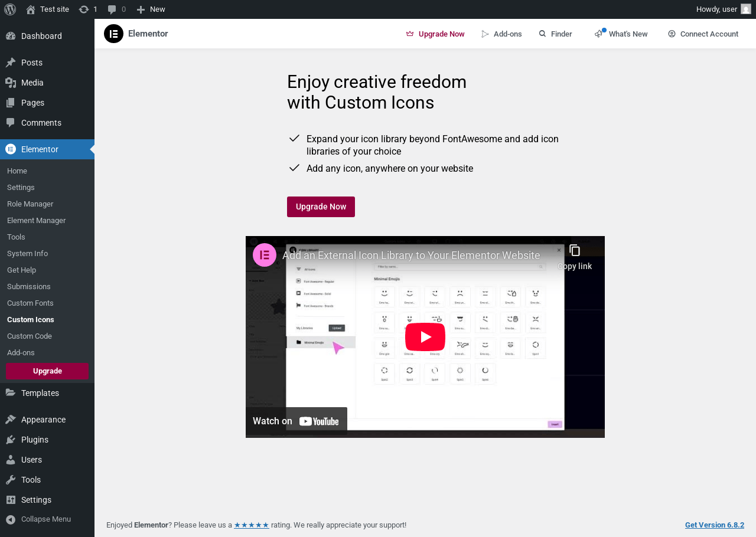Open Add-ons submenu item in sidebar

pos(21,353)
